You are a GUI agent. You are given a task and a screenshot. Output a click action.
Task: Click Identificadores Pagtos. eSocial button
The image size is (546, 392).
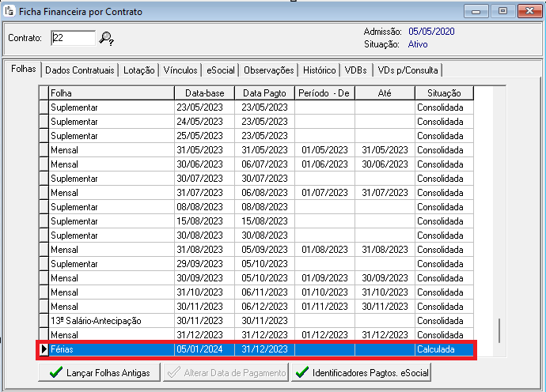click(x=362, y=372)
